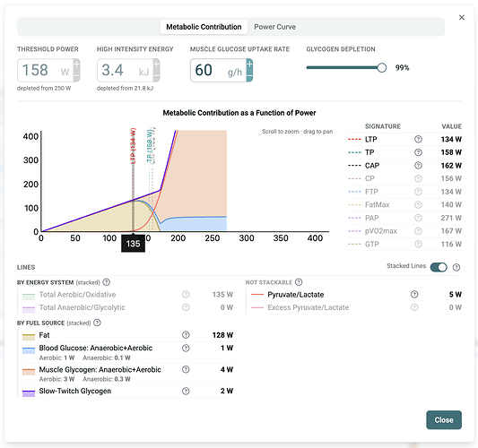The image size is (478, 448).
Task: Open help for Total Aerobic/Oxidative line
Action: coord(186,294)
